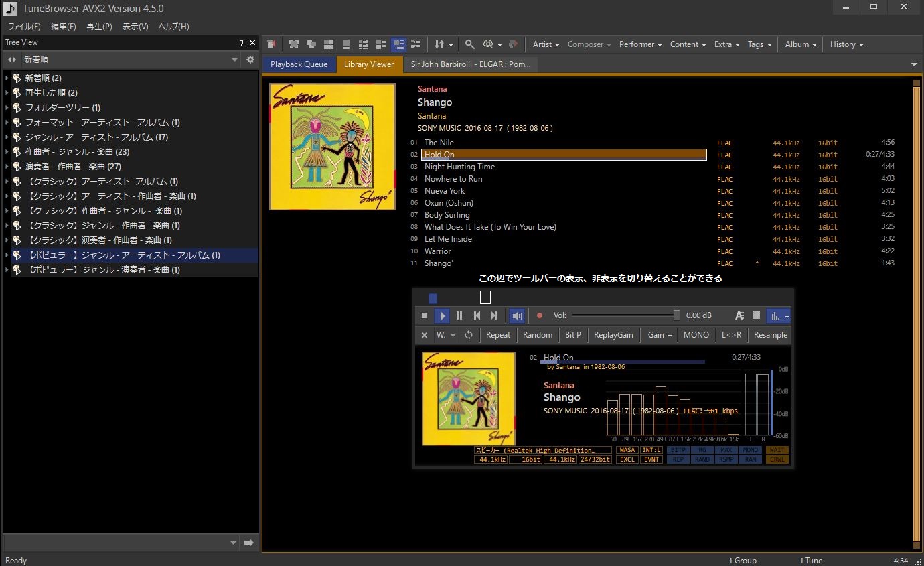Viewport: 924px width, 566px height.
Task: Switch to Sir John Barbirolli ELGAR tab
Action: 471,64
